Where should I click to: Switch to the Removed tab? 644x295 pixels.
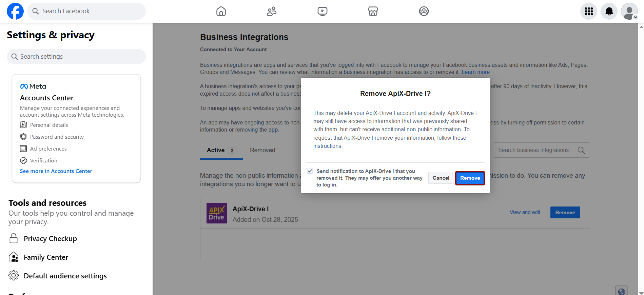pyautogui.click(x=262, y=150)
